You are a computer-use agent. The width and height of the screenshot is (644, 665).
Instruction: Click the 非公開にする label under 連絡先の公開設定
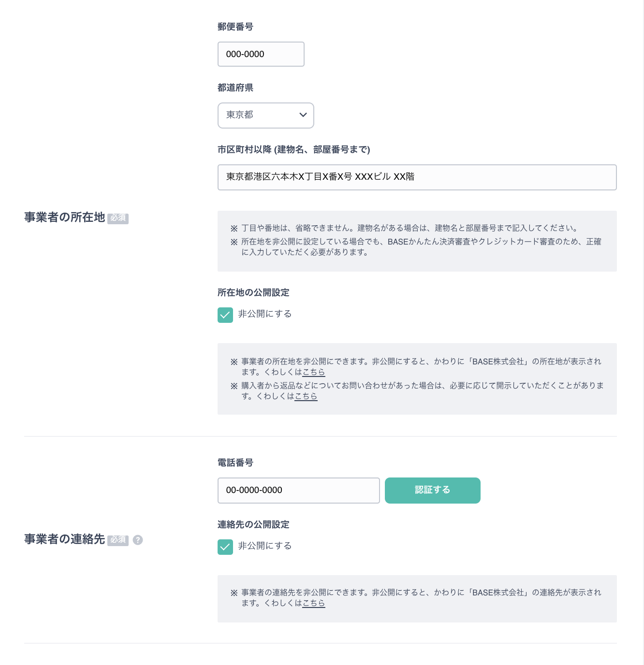265,546
